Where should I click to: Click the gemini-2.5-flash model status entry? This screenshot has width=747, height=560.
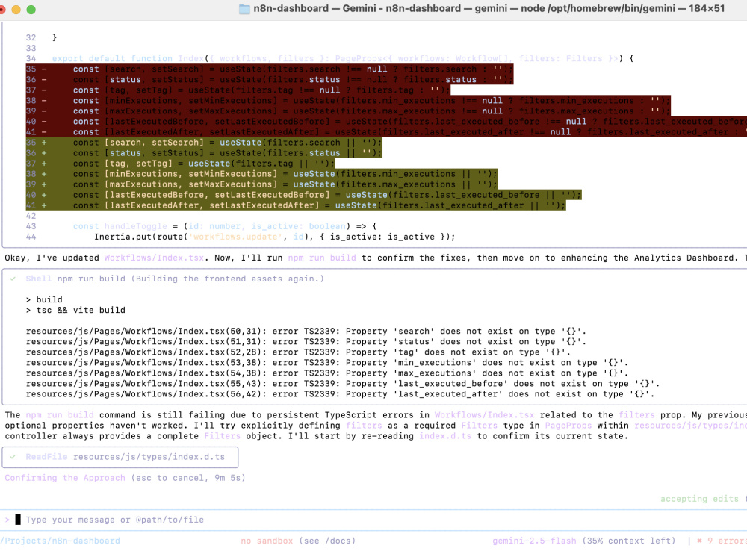pos(534,541)
